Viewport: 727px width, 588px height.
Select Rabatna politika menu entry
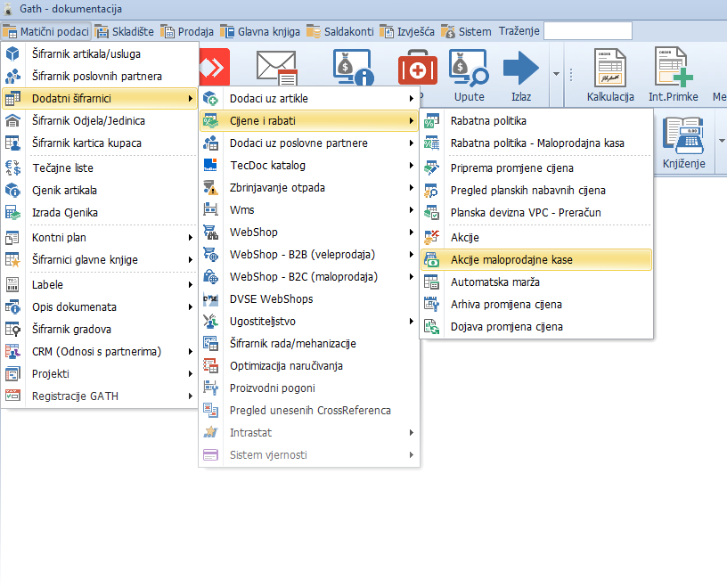(x=488, y=120)
